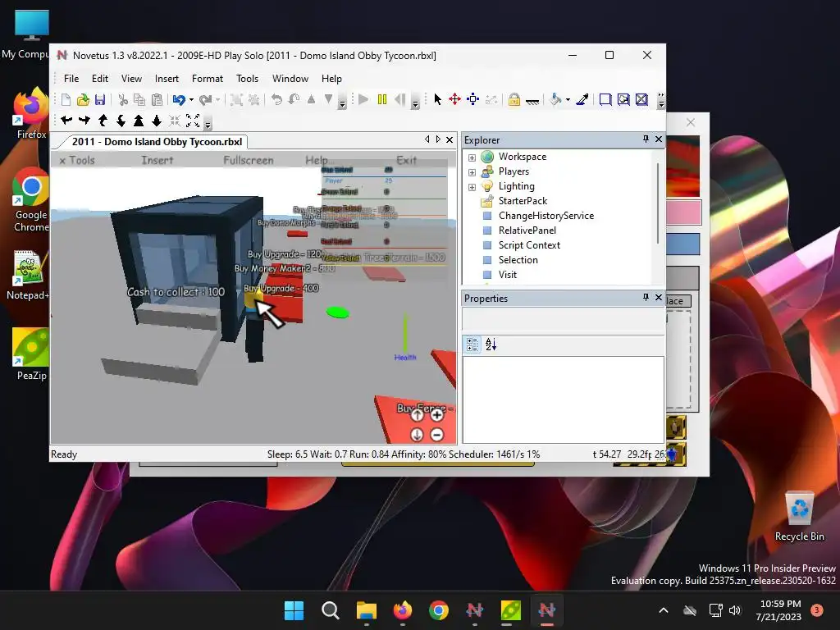
Task: Paste from clipboard icon
Action: pyautogui.click(x=157, y=99)
